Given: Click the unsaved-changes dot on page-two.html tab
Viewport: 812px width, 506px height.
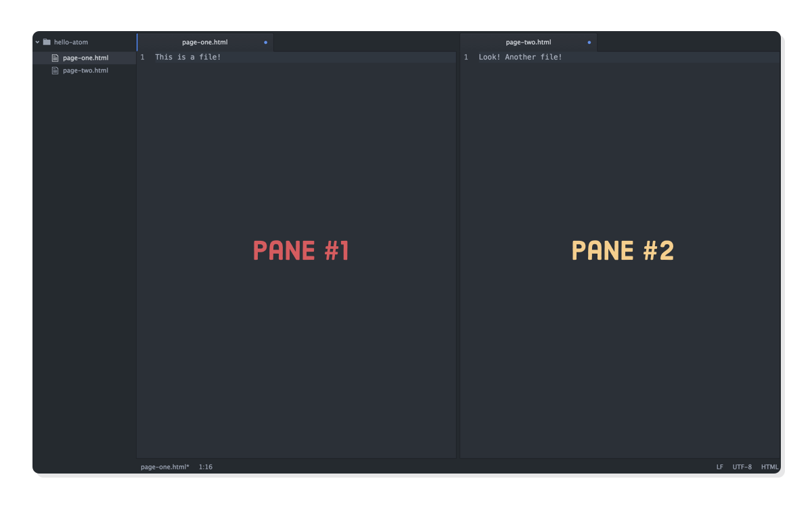Looking at the screenshot, I should click(x=589, y=41).
